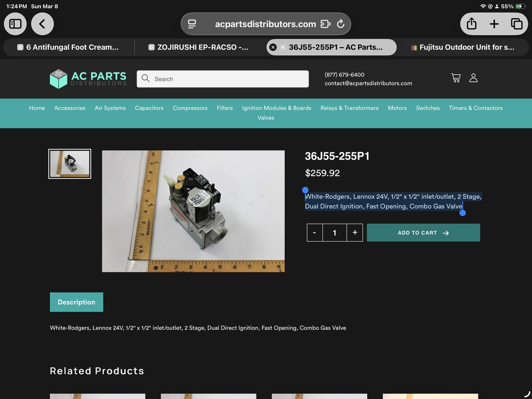
Task: Increase quantity with the plus button
Action: coord(355,233)
